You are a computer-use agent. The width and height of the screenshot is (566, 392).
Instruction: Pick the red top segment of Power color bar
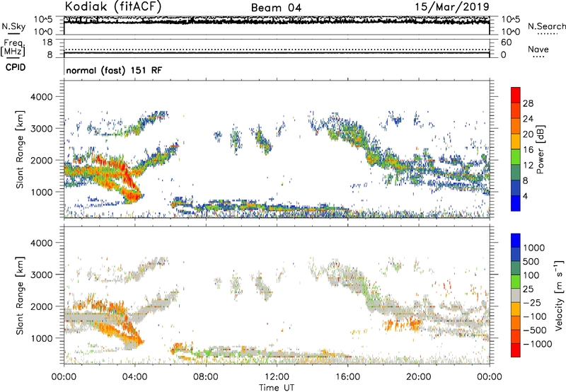(x=516, y=95)
